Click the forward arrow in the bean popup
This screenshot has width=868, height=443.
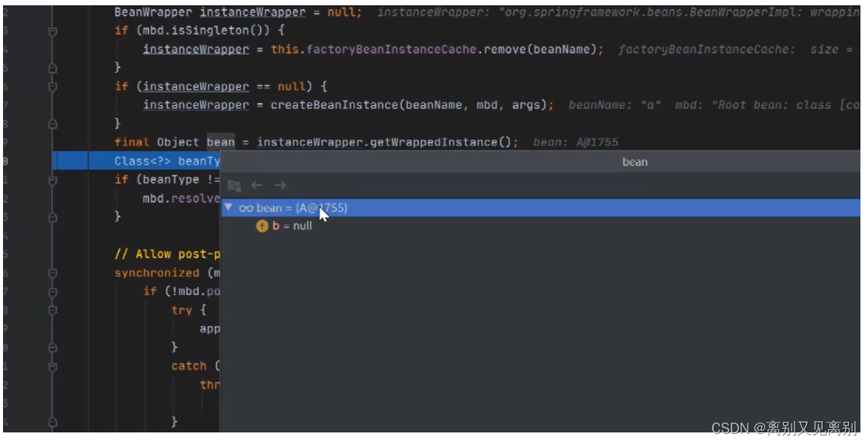click(280, 185)
